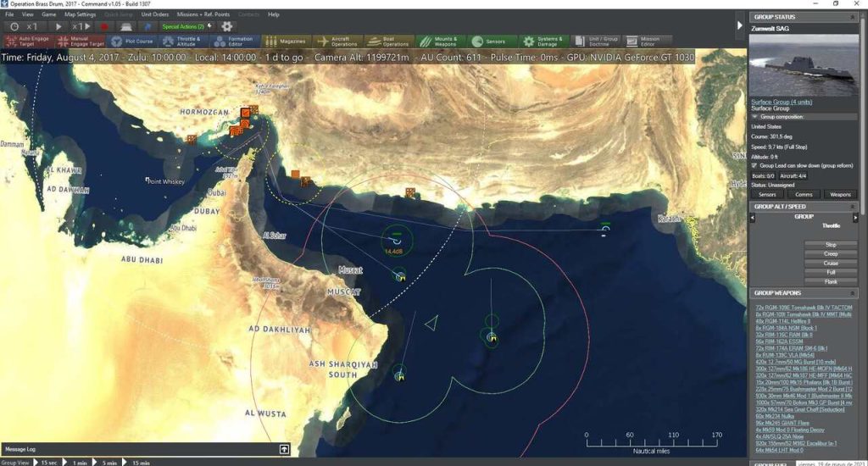Click the Comms button

click(804, 194)
